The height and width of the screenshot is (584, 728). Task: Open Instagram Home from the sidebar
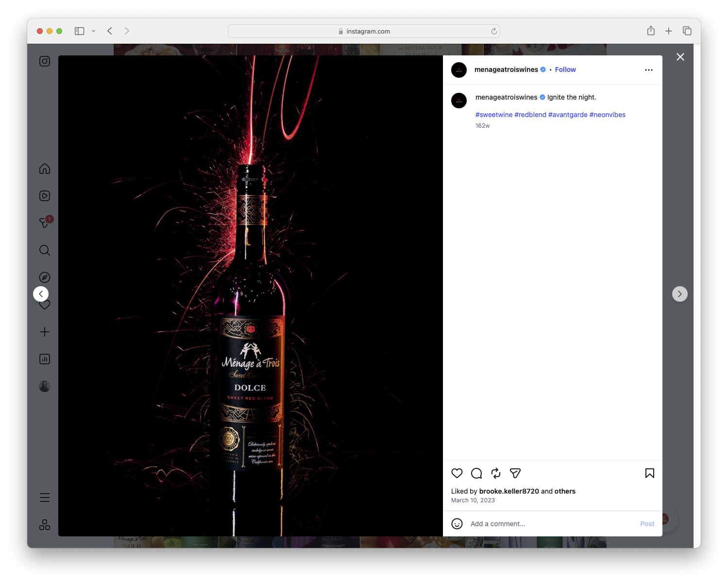point(44,169)
